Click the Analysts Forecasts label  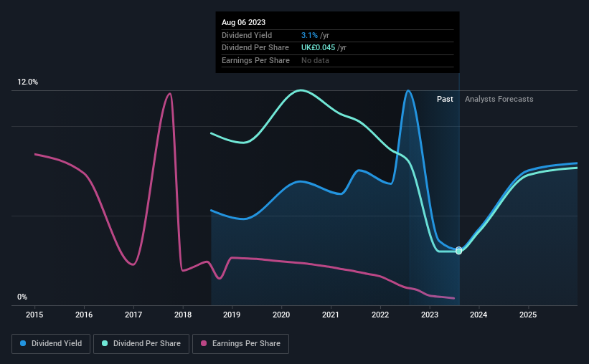coord(499,99)
